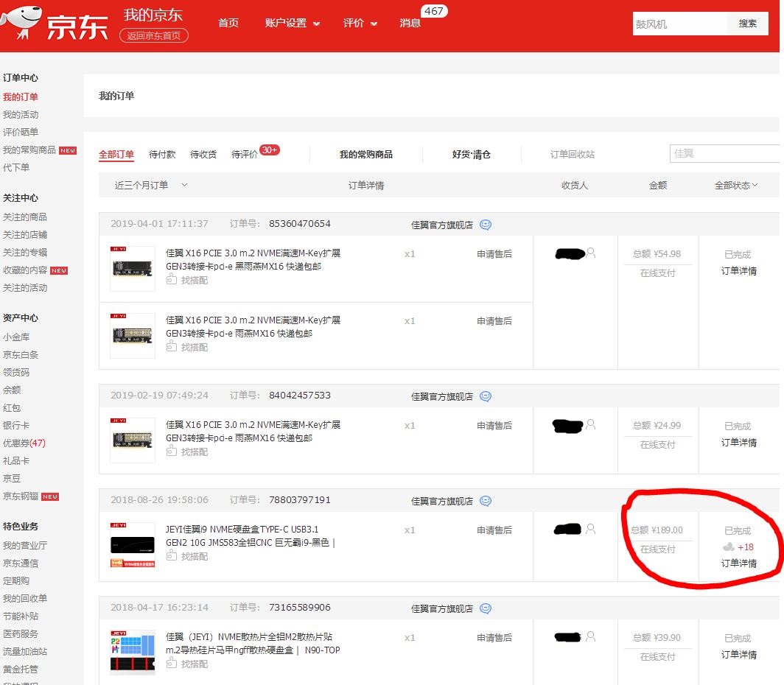Image resolution: width=784 pixels, height=685 pixels.
Task: Open 近三个月订单 time filter dropdown
Action: click(x=151, y=186)
